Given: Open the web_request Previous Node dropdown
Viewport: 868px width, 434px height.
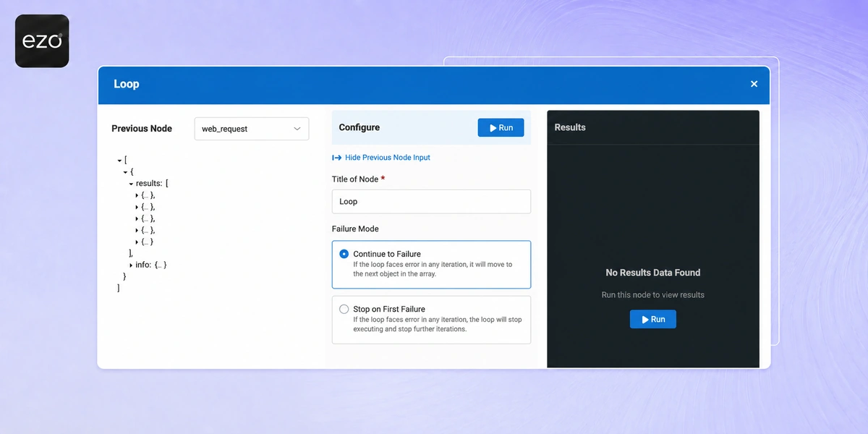Looking at the screenshot, I should (x=252, y=129).
